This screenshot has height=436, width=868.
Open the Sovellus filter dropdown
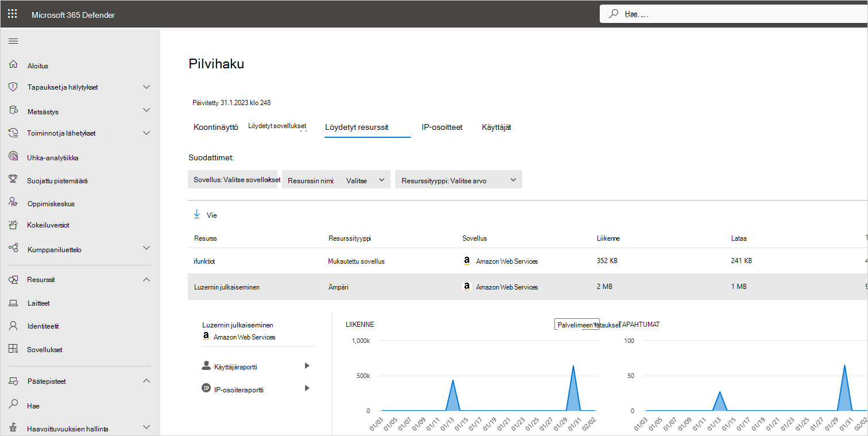coord(233,179)
